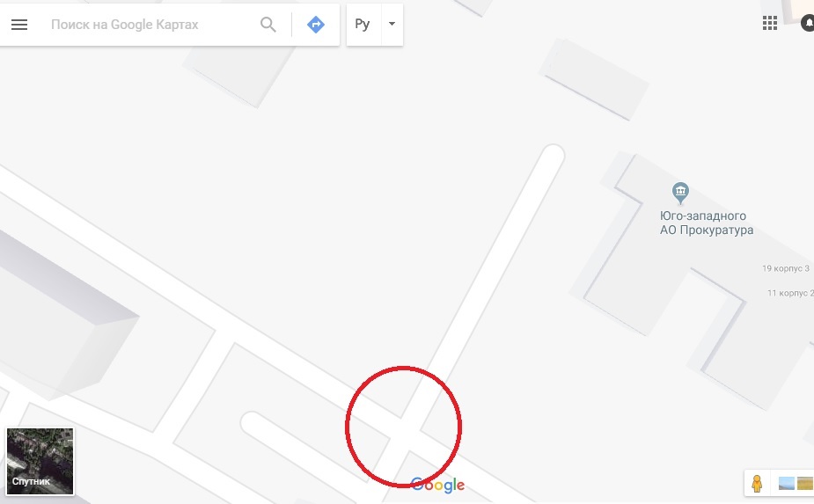Viewport: 814px width, 504px height.
Task: Click the Google logo on the map
Action: click(437, 485)
